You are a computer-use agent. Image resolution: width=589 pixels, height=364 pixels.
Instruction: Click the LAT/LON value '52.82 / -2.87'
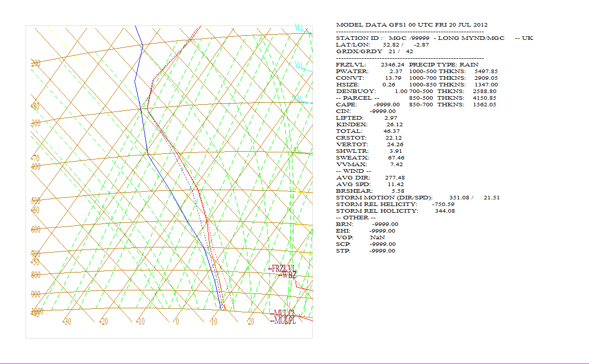pyautogui.click(x=405, y=44)
